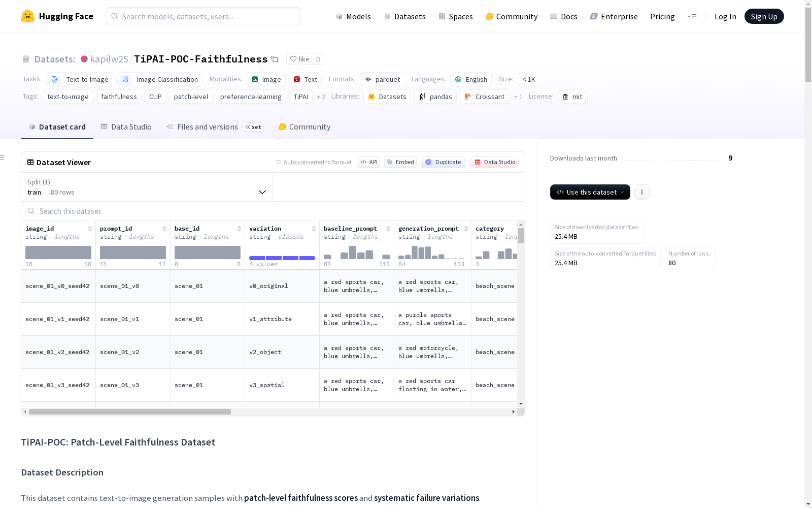
Task: Sort by baseline_prompt column icon
Action: (388, 229)
